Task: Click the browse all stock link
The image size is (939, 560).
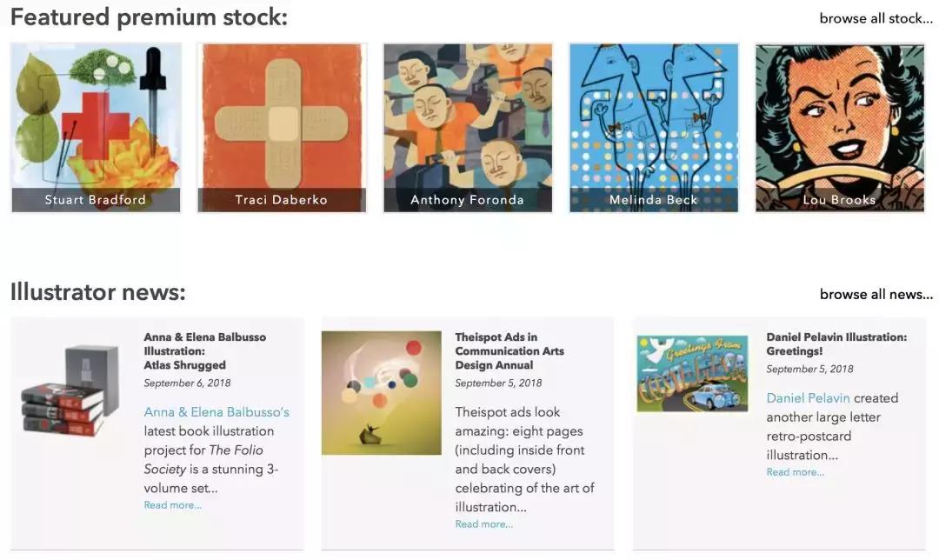Action: tap(876, 18)
